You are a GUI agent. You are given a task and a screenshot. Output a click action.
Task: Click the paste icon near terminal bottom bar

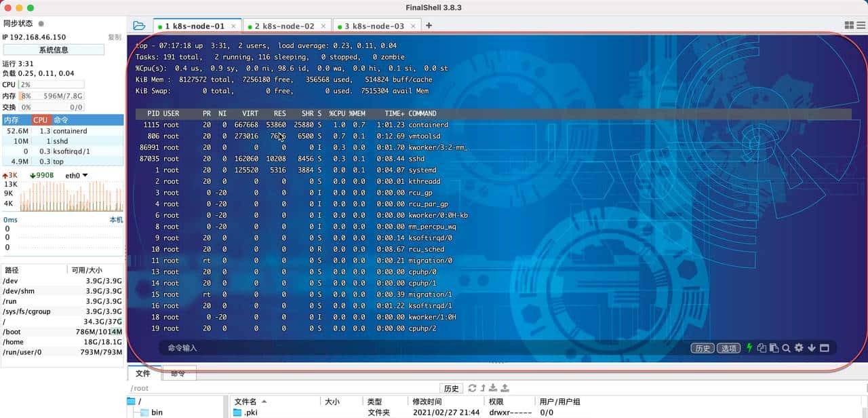(774, 347)
